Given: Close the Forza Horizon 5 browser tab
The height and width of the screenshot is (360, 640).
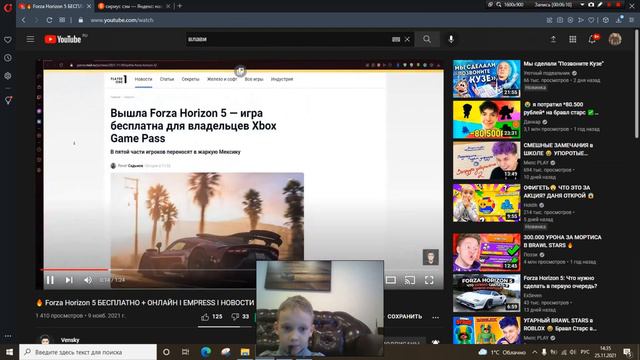Looking at the screenshot, I should coord(89,6).
